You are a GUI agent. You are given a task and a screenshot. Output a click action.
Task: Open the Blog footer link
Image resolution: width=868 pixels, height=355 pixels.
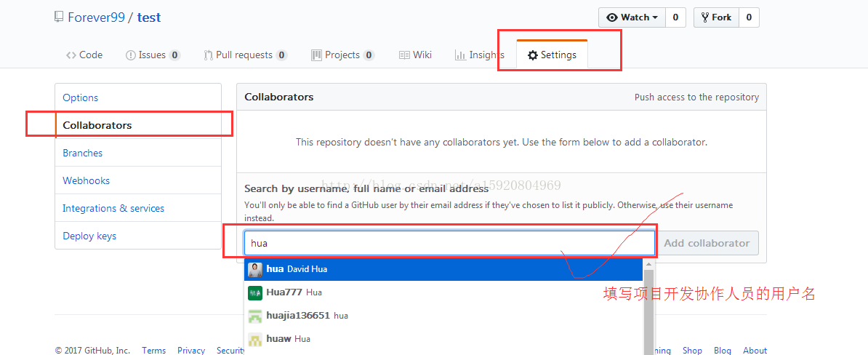[723, 350]
